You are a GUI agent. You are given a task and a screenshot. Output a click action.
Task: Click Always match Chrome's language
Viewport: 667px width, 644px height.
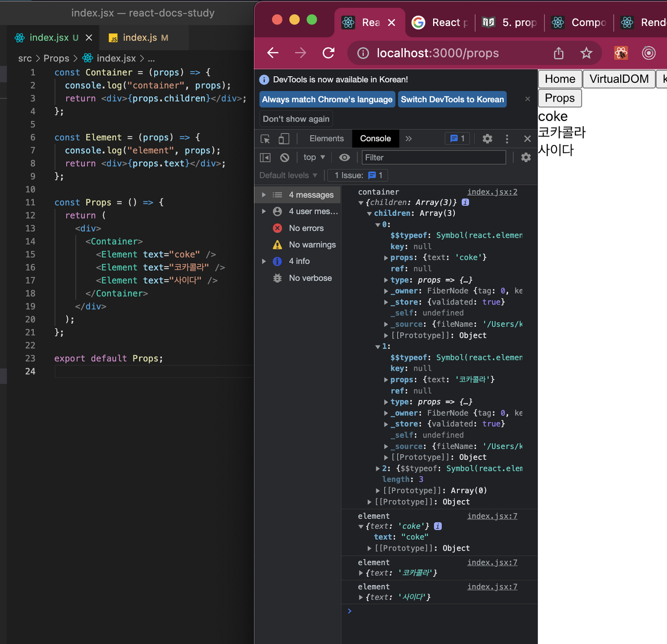327,99
